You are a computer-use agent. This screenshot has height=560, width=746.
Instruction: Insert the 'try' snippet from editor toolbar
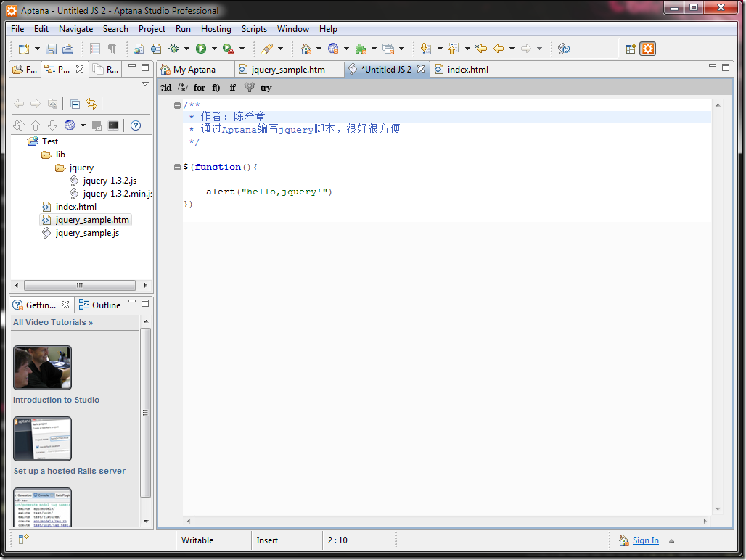pyautogui.click(x=266, y=88)
